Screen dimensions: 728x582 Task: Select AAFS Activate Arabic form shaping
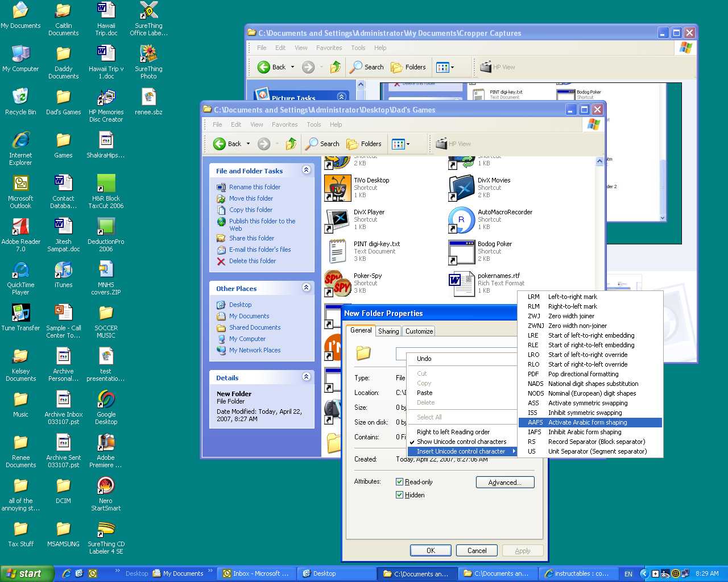pos(590,422)
